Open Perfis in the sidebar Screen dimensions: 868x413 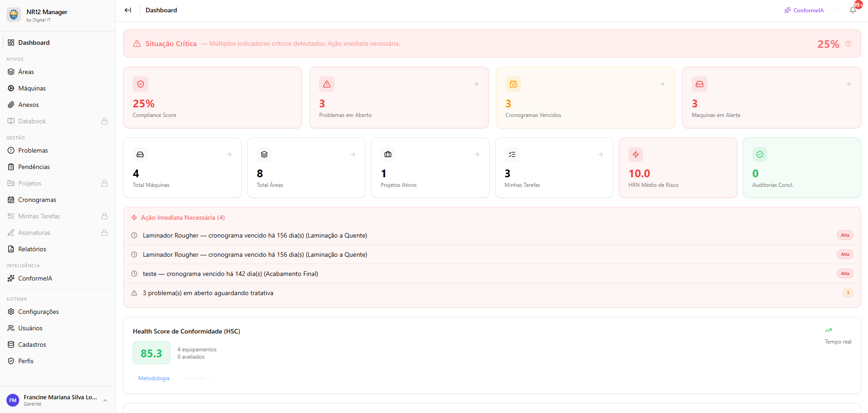coord(58,361)
